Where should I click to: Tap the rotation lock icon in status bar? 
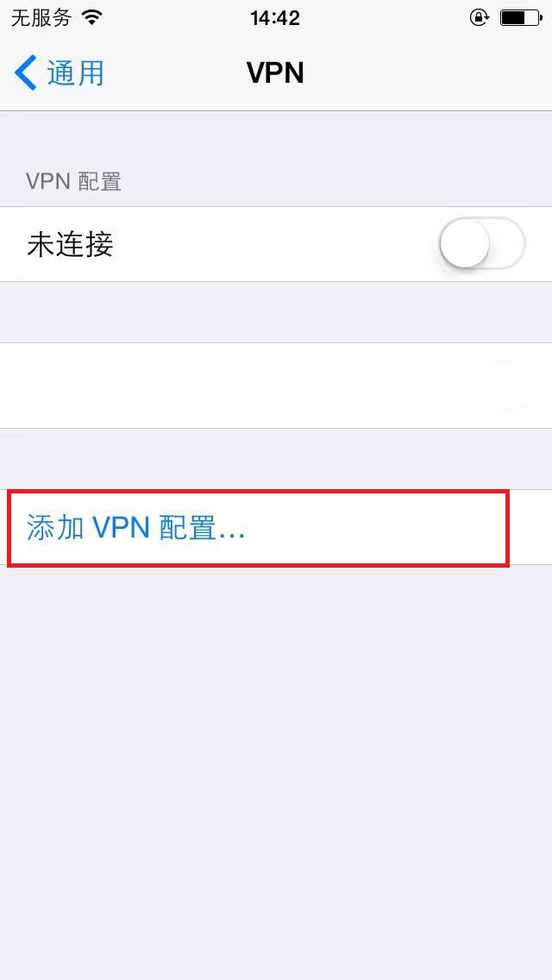[479, 17]
